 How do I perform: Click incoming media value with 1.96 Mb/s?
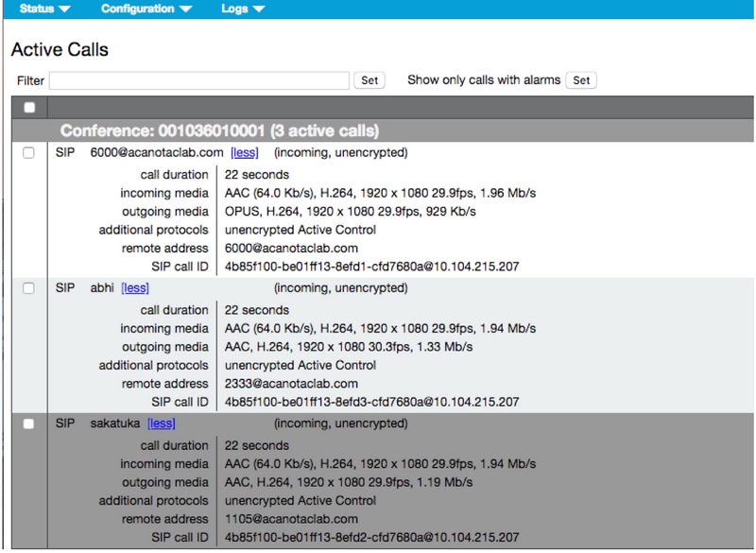coord(380,194)
